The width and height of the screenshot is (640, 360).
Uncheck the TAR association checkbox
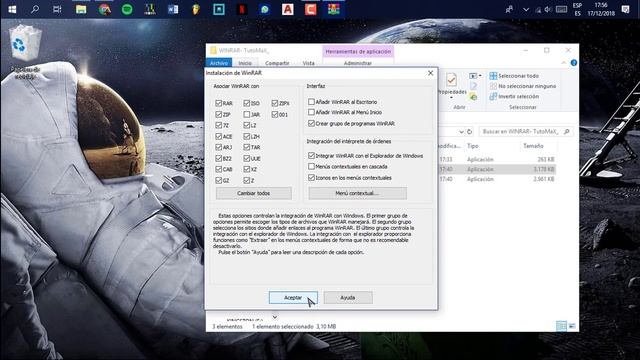247,147
